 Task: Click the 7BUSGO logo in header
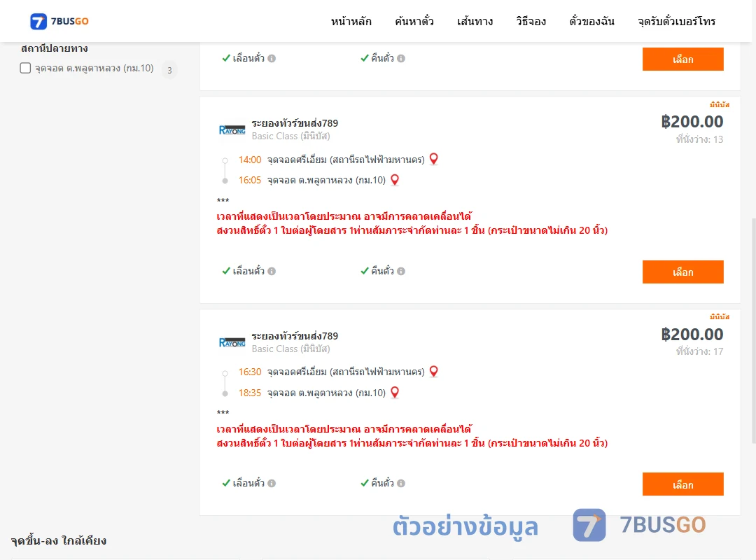[x=59, y=21]
